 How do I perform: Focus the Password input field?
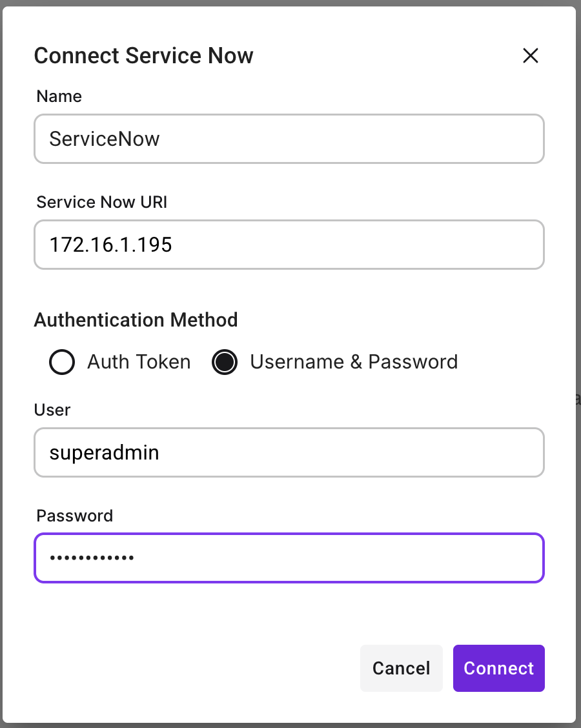(289, 558)
